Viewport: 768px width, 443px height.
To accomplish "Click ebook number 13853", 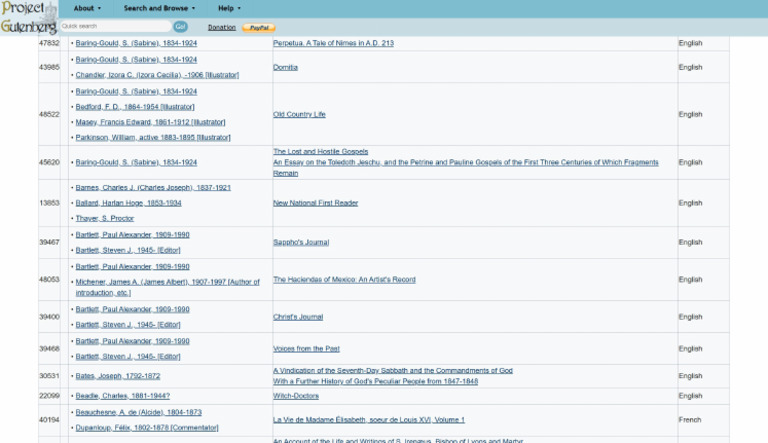I will click(49, 203).
